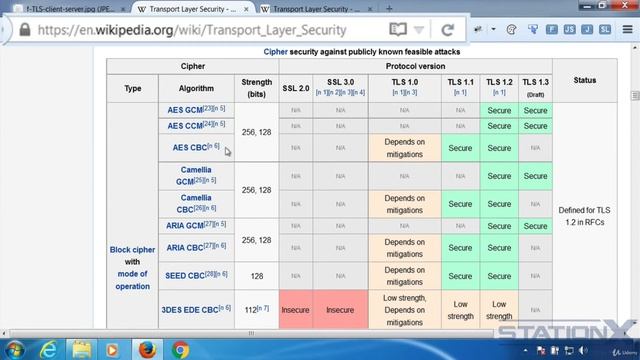Click the footnotes under TLS 1.0 header
This screenshot has height=360, width=640.
click(x=404, y=93)
